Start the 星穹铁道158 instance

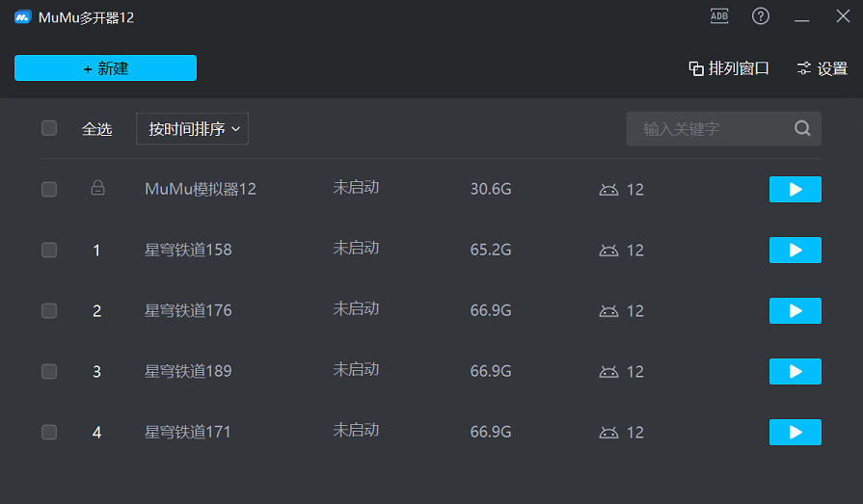click(x=796, y=250)
